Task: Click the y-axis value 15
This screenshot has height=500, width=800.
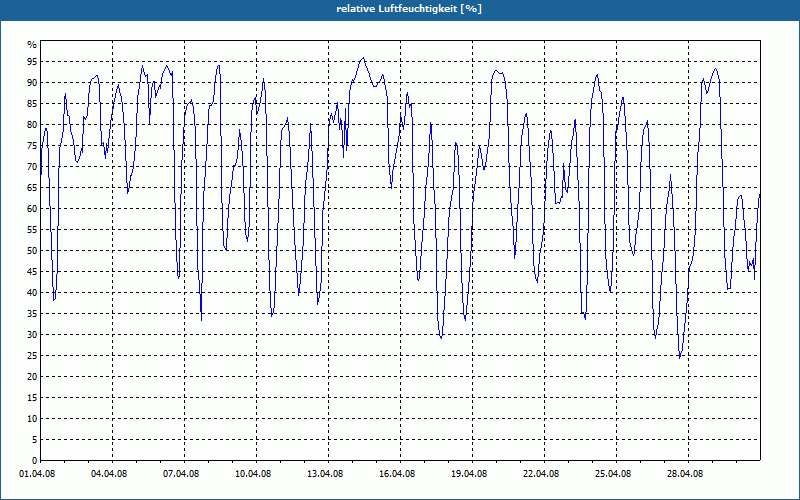Action: click(32, 397)
